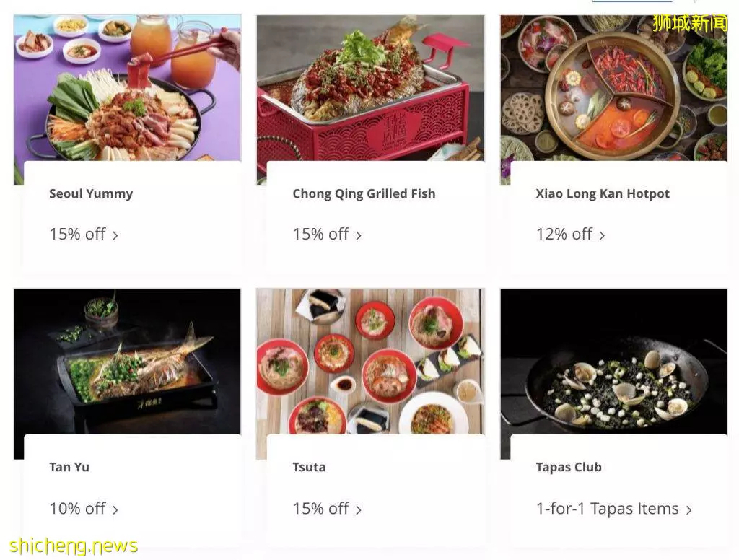Select the Tsuta restaurant title

coord(309,467)
